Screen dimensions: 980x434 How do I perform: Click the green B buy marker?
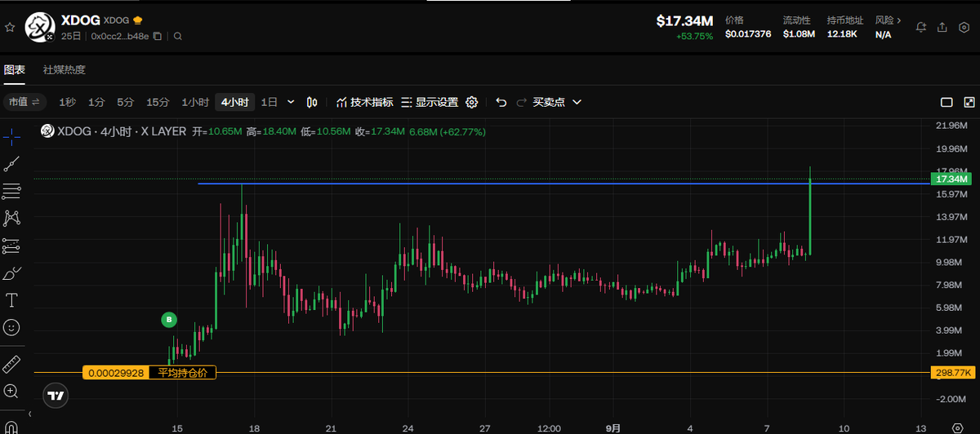pyautogui.click(x=169, y=320)
